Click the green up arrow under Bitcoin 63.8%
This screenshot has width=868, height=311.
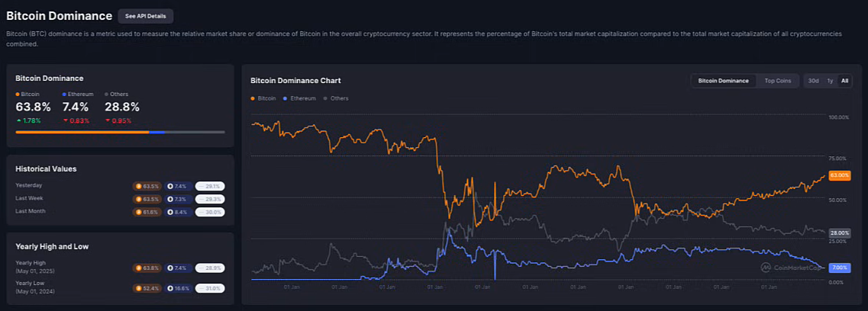(19, 120)
